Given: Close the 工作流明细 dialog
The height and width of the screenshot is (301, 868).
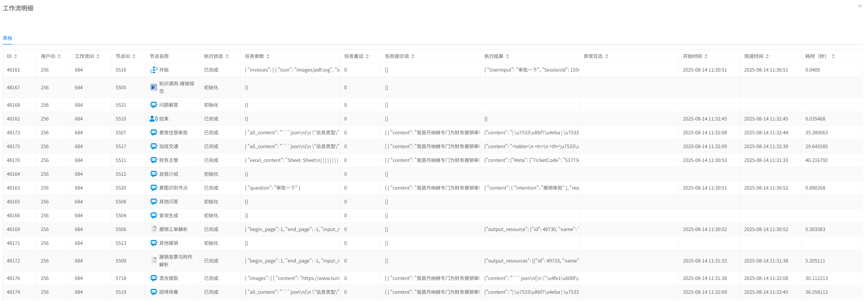Looking at the screenshot, I should (860, 6).
